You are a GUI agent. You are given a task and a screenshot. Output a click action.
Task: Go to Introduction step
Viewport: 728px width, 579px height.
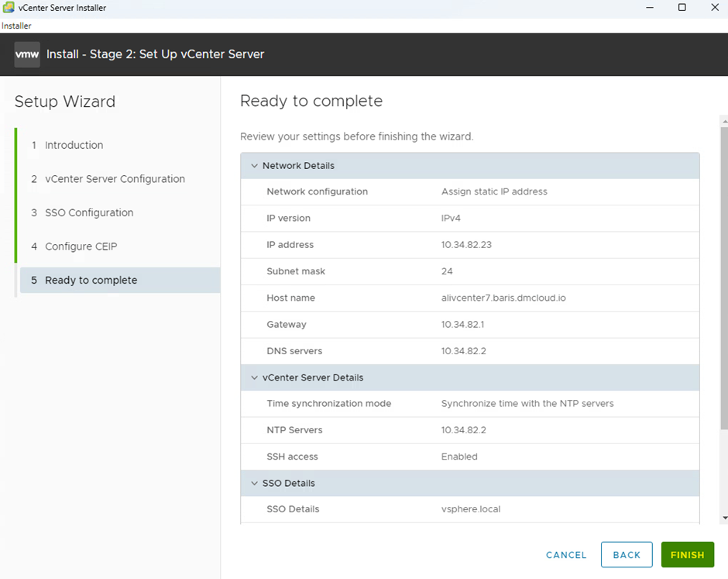click(74, 145)
